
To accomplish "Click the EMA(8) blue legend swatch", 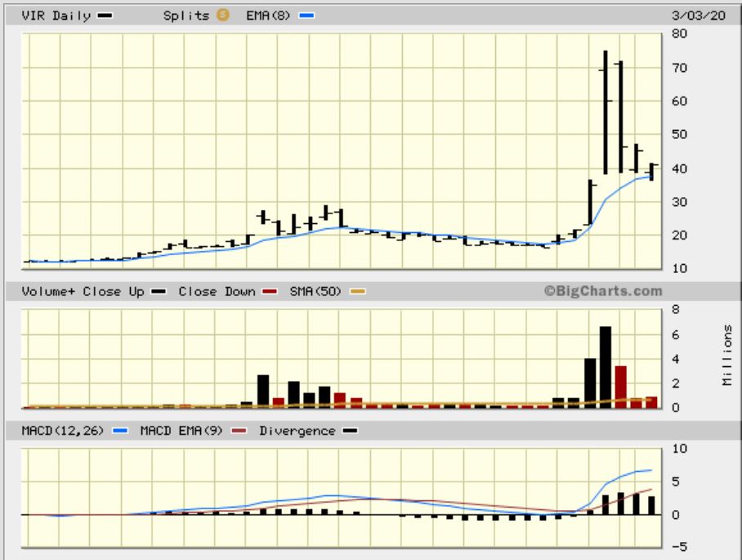I will [306, 16].
